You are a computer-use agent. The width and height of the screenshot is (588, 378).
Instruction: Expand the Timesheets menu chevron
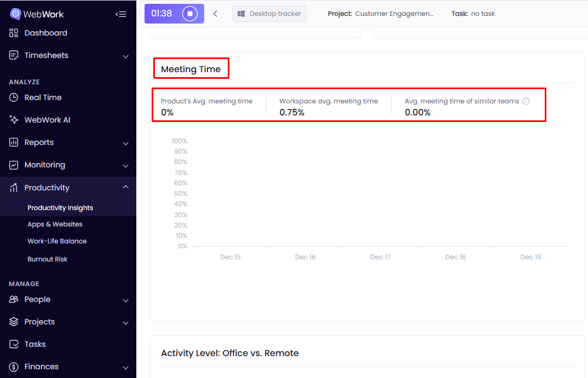(x=125, y=56)
